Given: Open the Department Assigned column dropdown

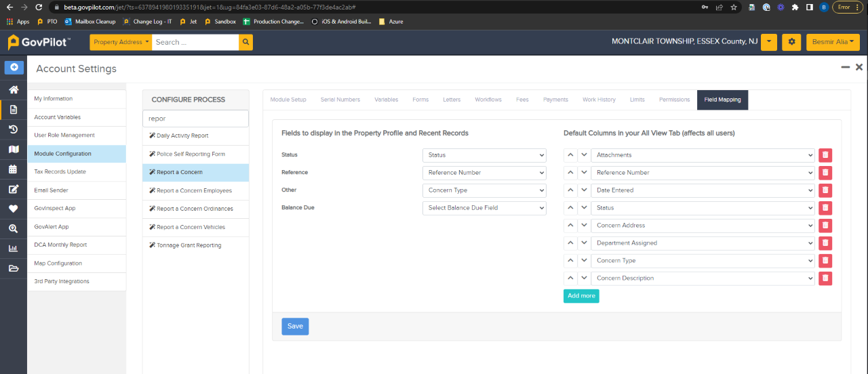Looking at the screenshot, I should [703, 243].
